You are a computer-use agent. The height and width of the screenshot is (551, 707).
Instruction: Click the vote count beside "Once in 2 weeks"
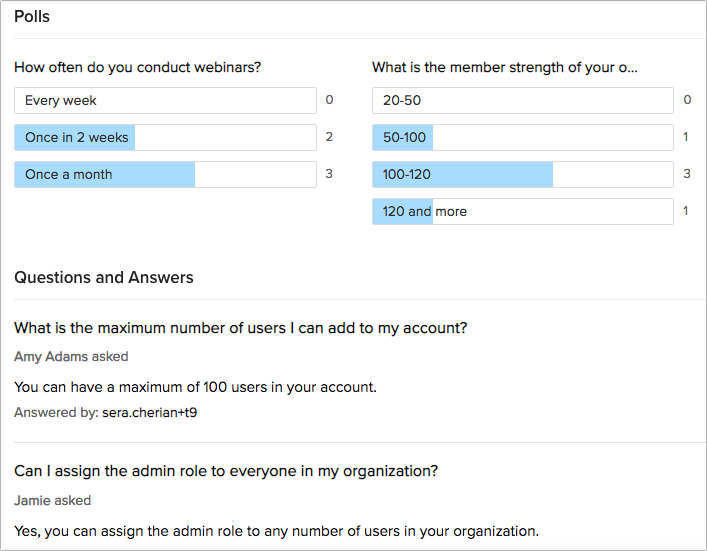click(x=329, y=137)
